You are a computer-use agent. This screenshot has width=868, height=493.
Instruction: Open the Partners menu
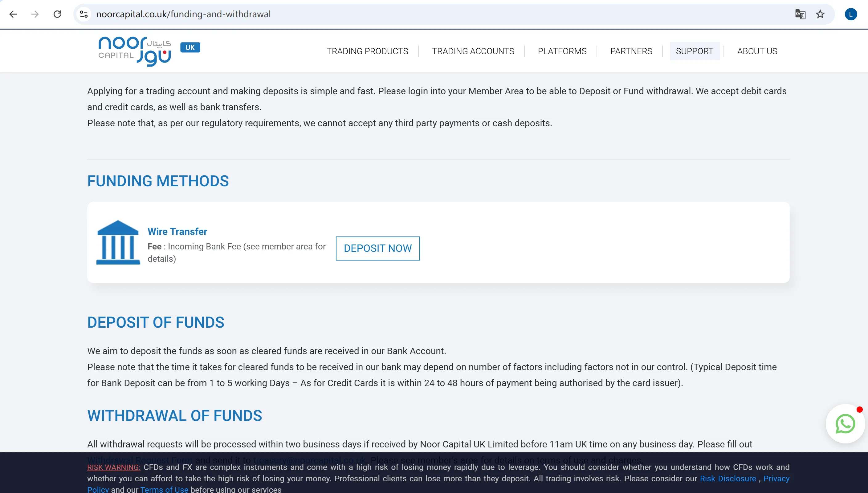(631, 51)
